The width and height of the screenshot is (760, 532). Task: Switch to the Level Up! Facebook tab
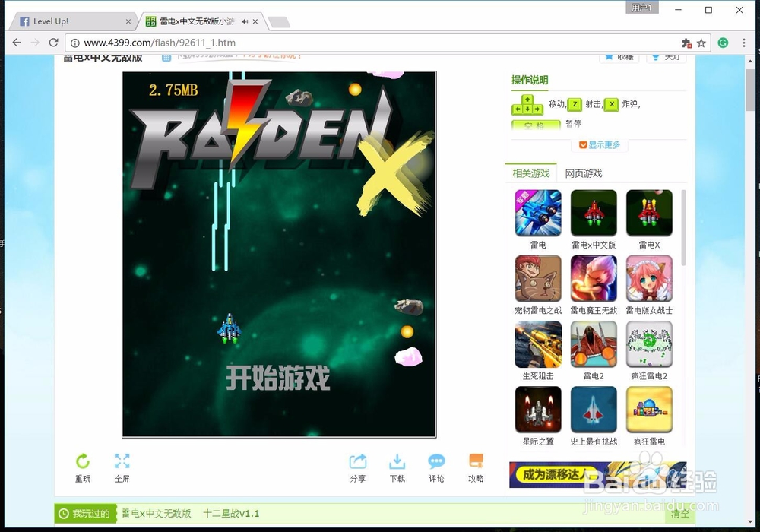[x=73, y=21]
